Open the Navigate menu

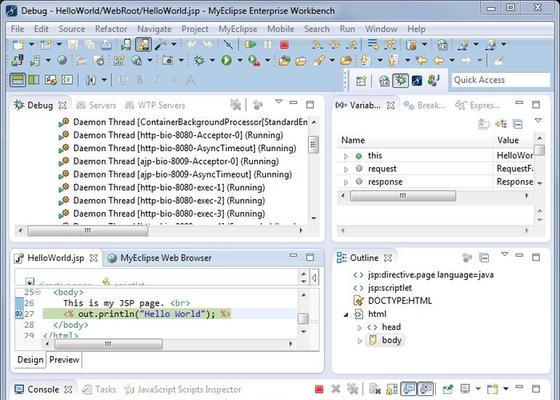point(154,29)
